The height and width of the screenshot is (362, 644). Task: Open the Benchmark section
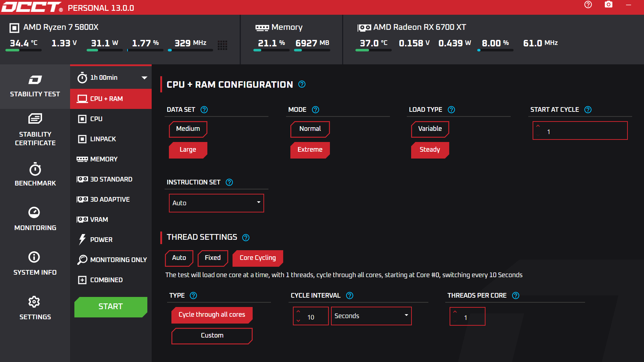point(35,174)
